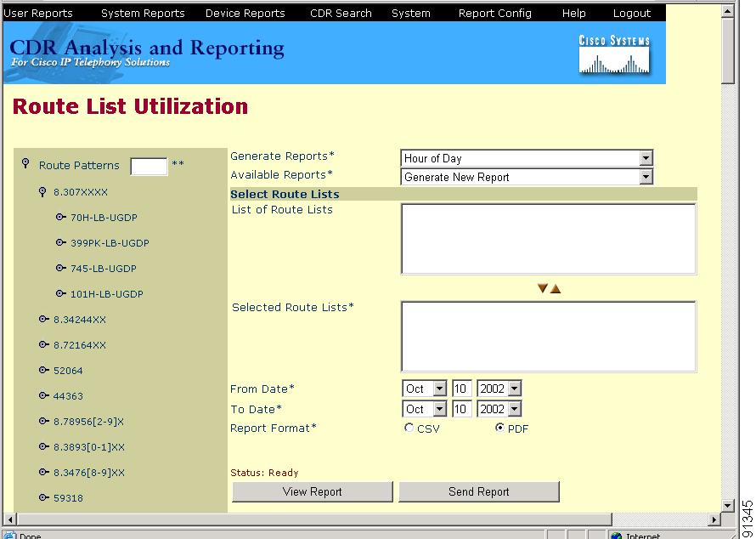This screenshot has width=756, height=539.
Task: Expand the 44363 node icon
Action: click(44, 395)
